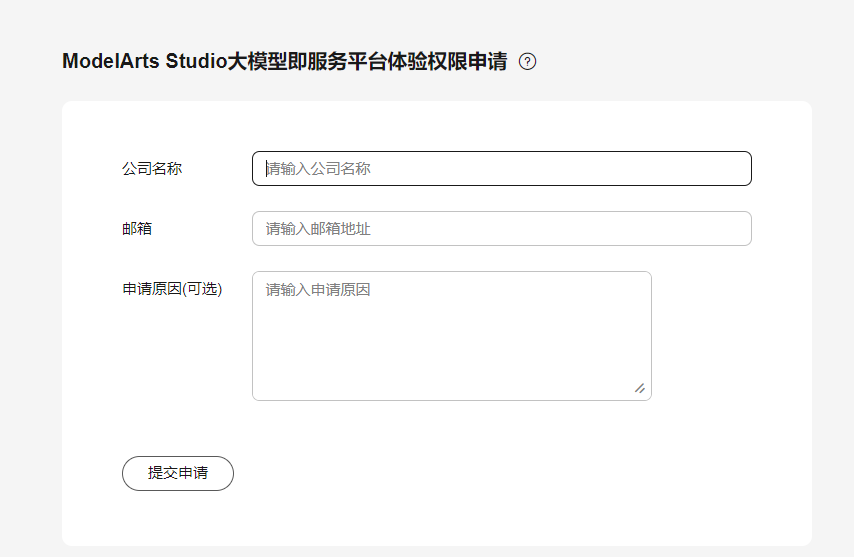The width and height of the screenshot is (854, 557).
Task: Place cursor in 请输入公司名称 box
Action: 501,169
